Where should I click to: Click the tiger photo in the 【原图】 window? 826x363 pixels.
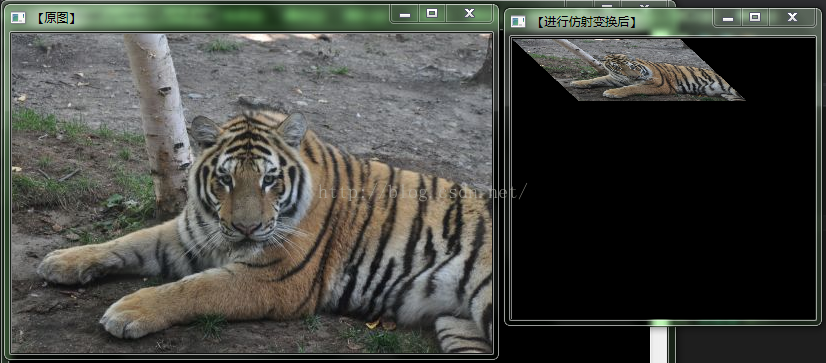[252, 193]
